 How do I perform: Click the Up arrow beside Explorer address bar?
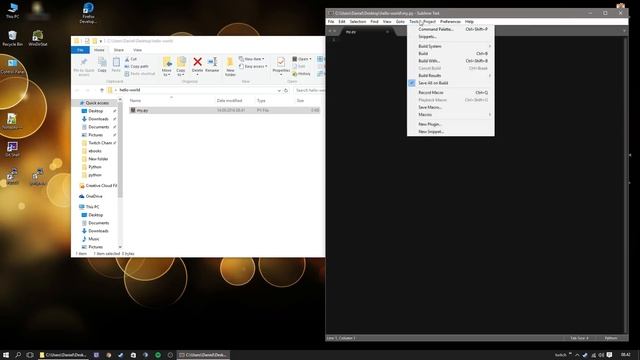(102, 90)
